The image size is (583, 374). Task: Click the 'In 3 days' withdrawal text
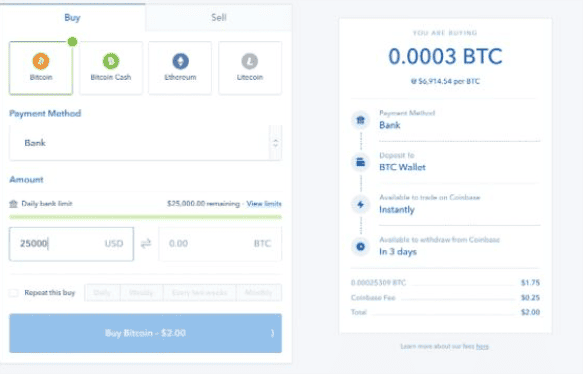[x=398, y=252]
